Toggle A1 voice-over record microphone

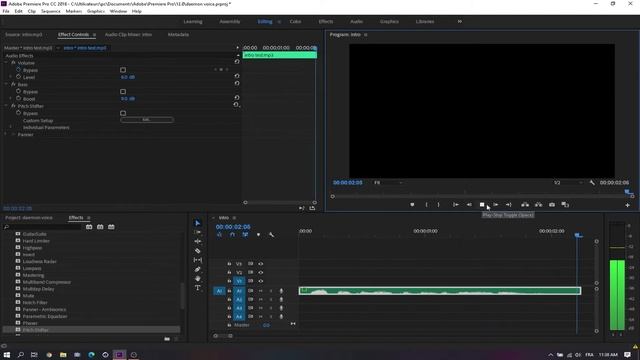[x=281, y=291]
